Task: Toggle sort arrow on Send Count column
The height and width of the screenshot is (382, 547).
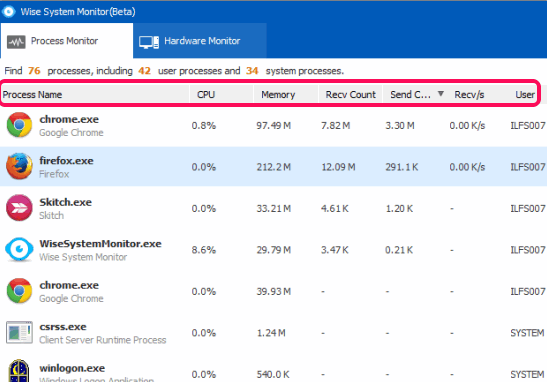Action: (x=441, y=93)
